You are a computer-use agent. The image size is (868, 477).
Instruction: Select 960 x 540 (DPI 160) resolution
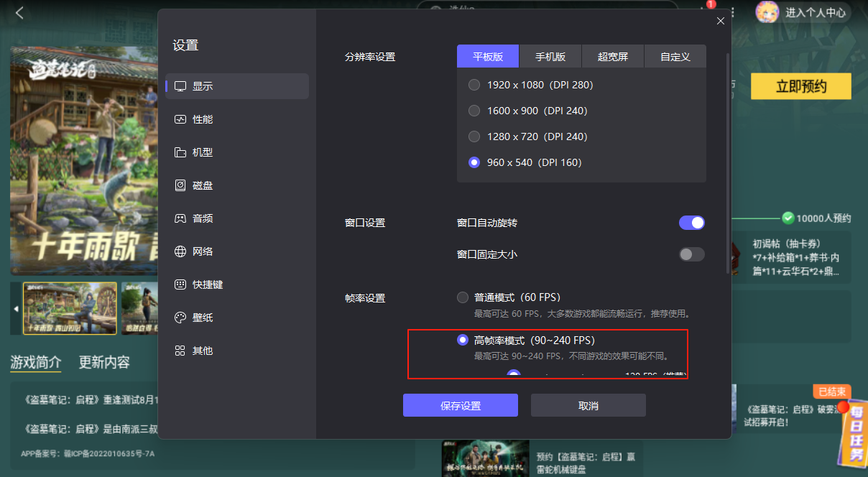[x=525, y=162]
